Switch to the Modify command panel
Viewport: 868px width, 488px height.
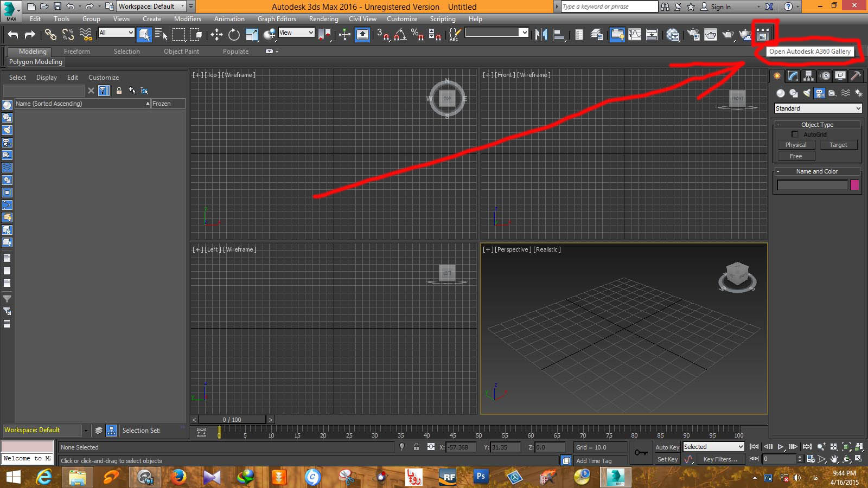click(793, 76)
